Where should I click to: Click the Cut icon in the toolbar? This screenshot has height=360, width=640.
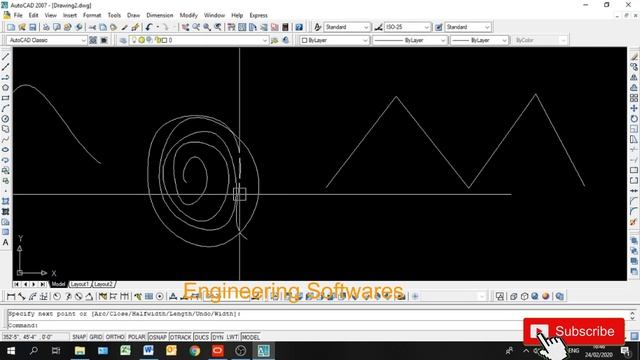click(93, 27)
